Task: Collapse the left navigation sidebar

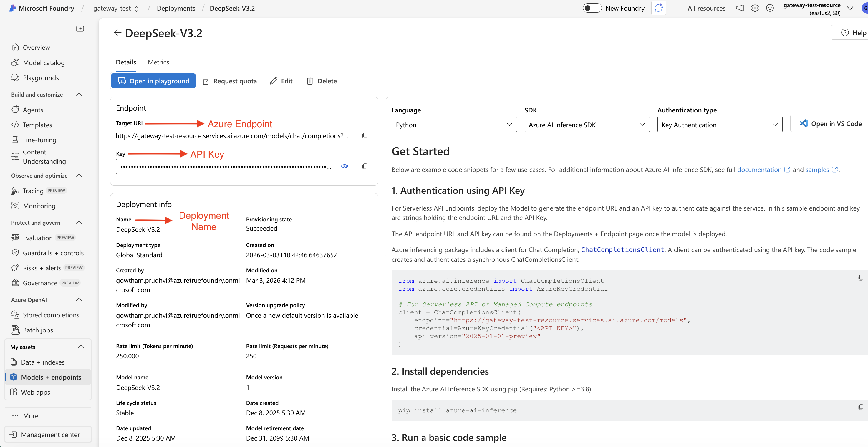Action: click(x=80, y=29)
